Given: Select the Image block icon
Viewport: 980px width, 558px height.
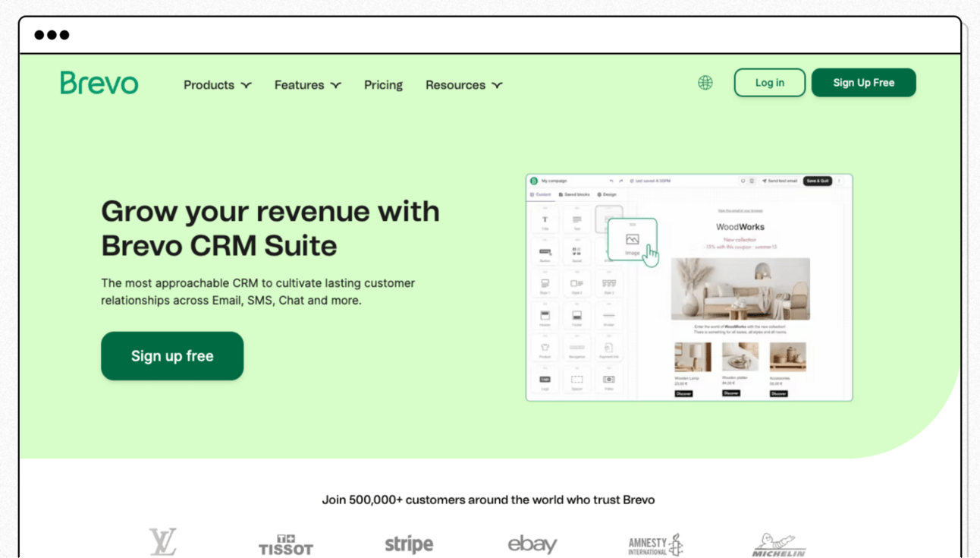Looking at the screenshot, I should pos(633,239).
